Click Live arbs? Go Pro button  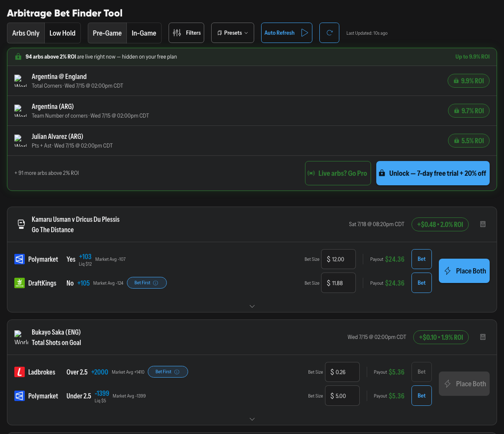338,173
